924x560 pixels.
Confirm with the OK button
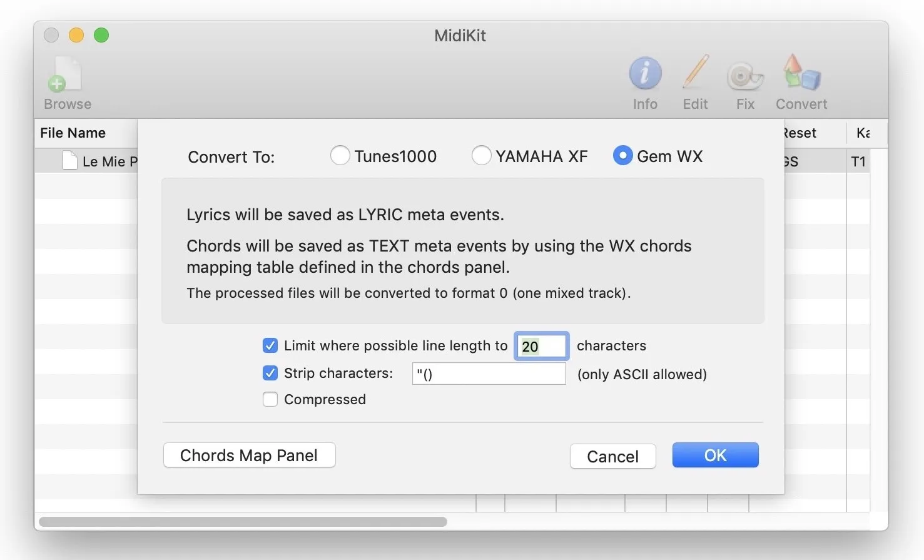click(715, 456)
